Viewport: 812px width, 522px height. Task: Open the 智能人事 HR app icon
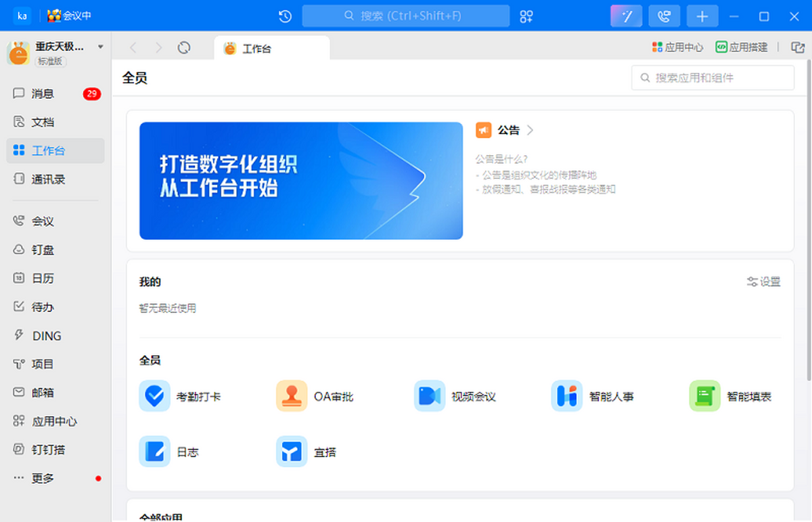click(566, 396)
